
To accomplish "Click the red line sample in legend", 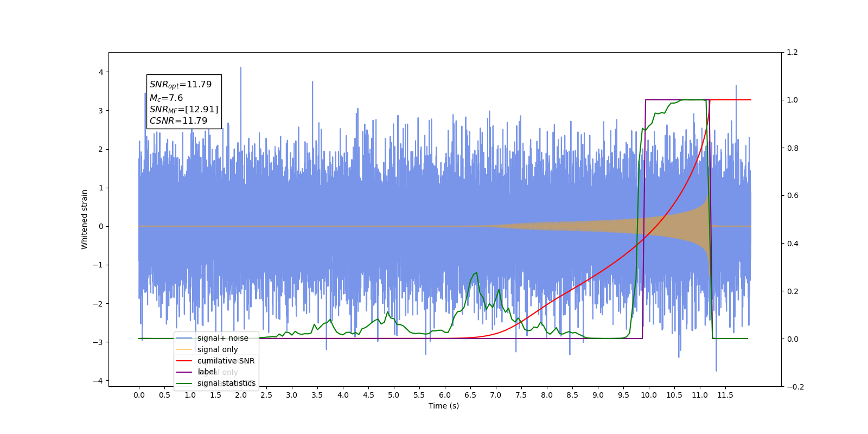I will [184, 361].
